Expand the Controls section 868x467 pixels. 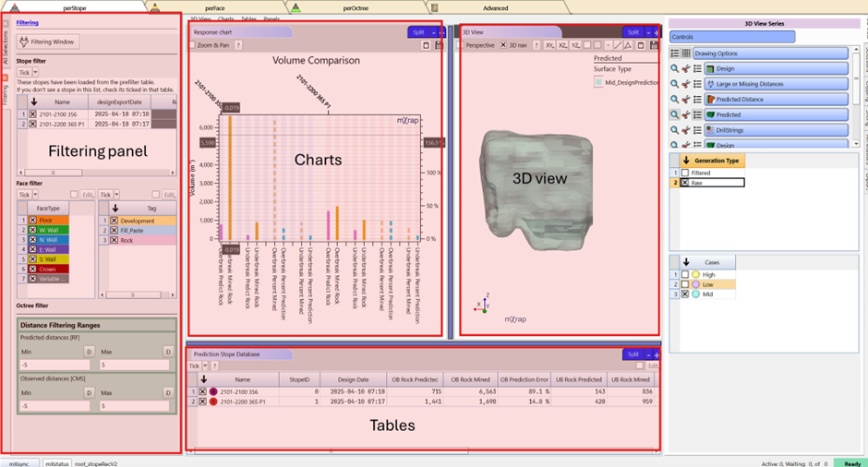(732, 37)
